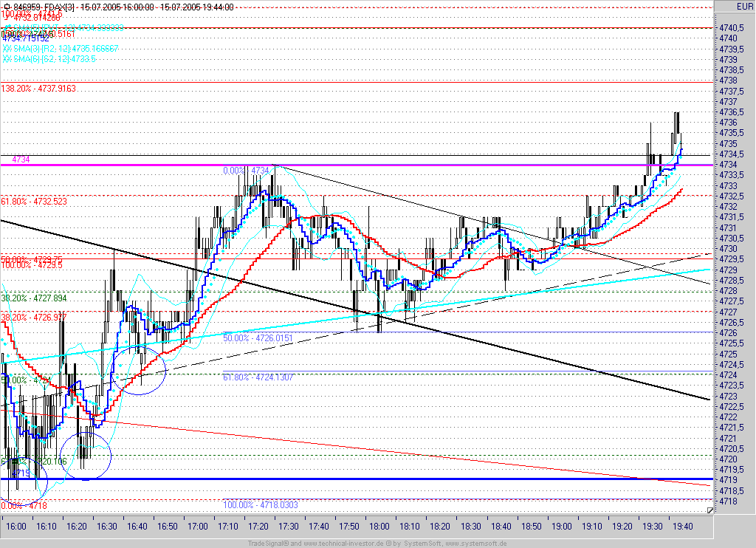Click the corner resize icon at chart bottom-right

click(x=709, y=510)
